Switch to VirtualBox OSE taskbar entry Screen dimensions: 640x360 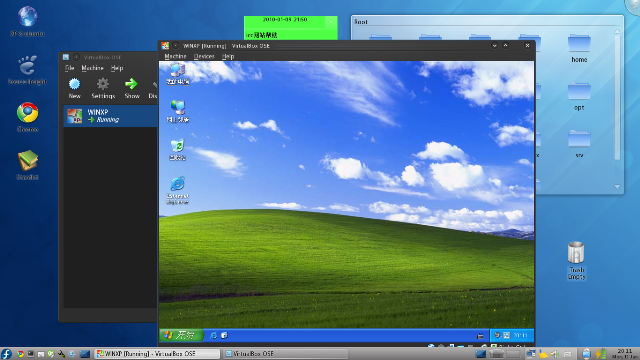[x=286, y=354]
